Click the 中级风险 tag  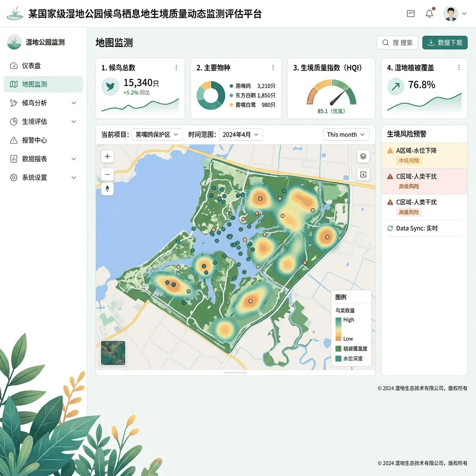pos(409,160)
